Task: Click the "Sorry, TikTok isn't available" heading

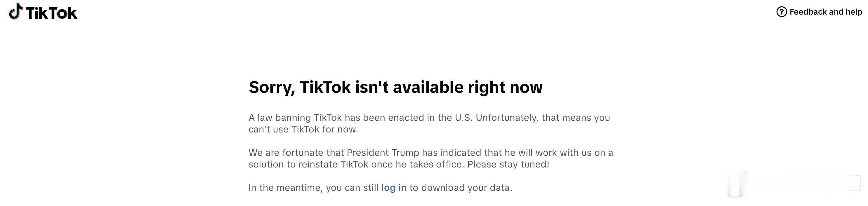Action: pos(395,87)
